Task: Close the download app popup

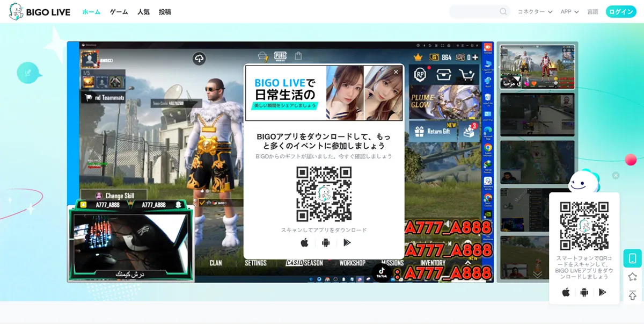Action: point(396,72)
